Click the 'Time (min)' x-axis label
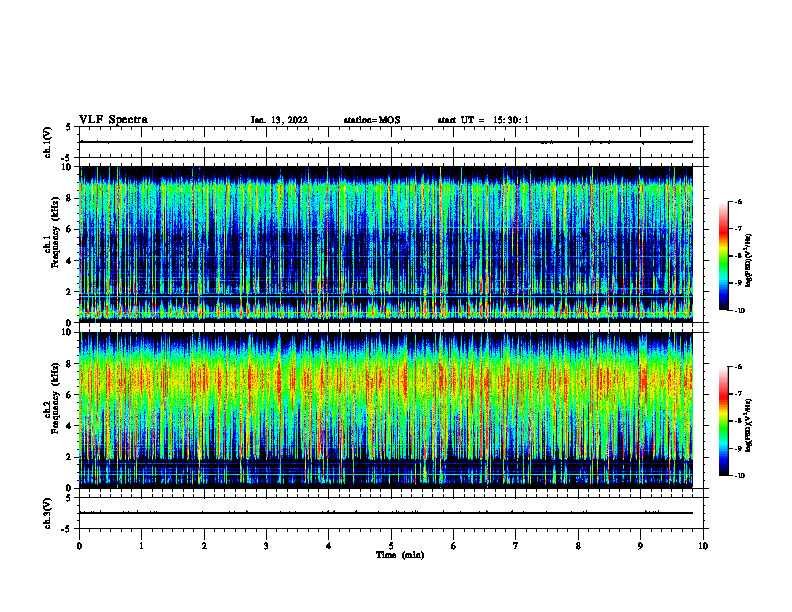 pyautogui.click(x=400, y=555)
